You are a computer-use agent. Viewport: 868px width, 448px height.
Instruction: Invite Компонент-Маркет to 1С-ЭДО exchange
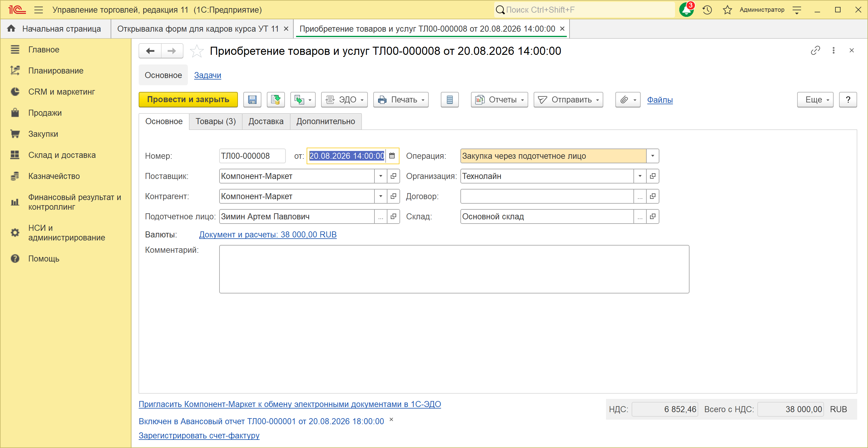(x=290, y=404)
